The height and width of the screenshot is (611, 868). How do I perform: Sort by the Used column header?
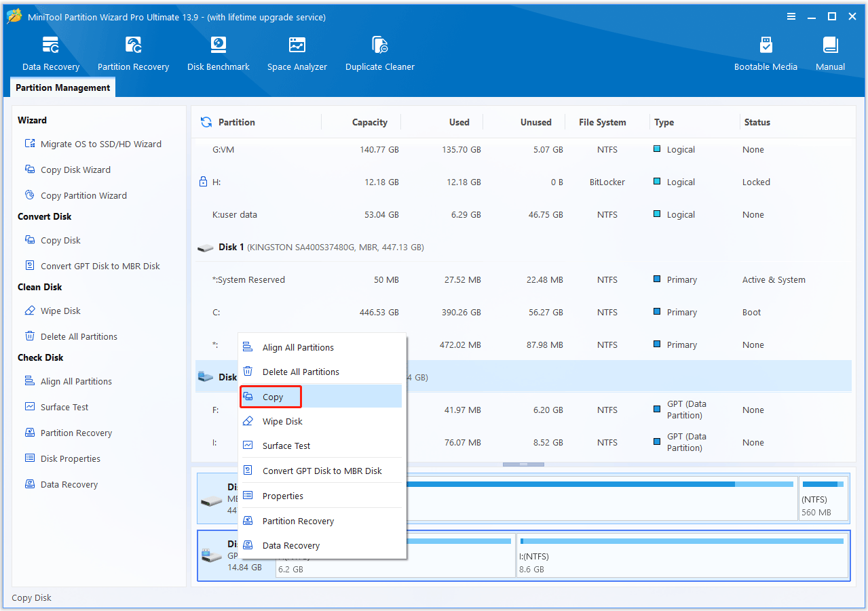tap(459, 122)
